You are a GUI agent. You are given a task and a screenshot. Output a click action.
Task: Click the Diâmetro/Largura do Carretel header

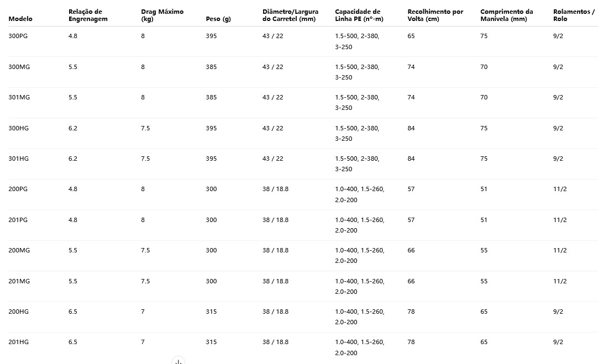coord(290,15)
